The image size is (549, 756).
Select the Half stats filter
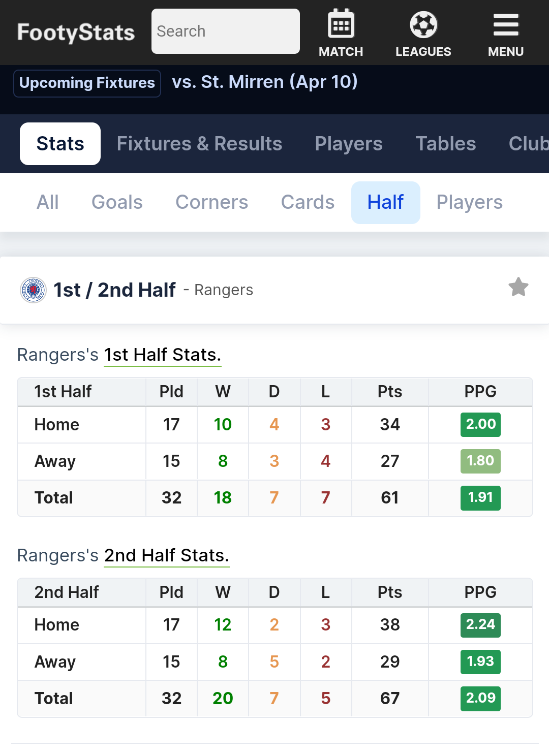(385, 202)
